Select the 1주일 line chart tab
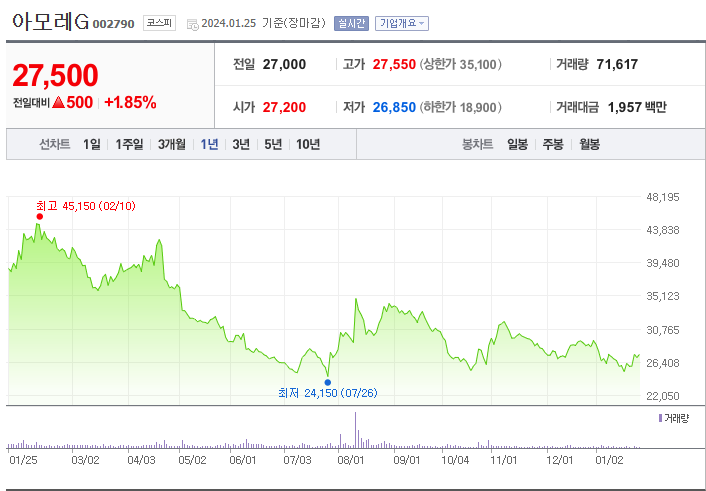The image size is (706, 491). point(129,145)
